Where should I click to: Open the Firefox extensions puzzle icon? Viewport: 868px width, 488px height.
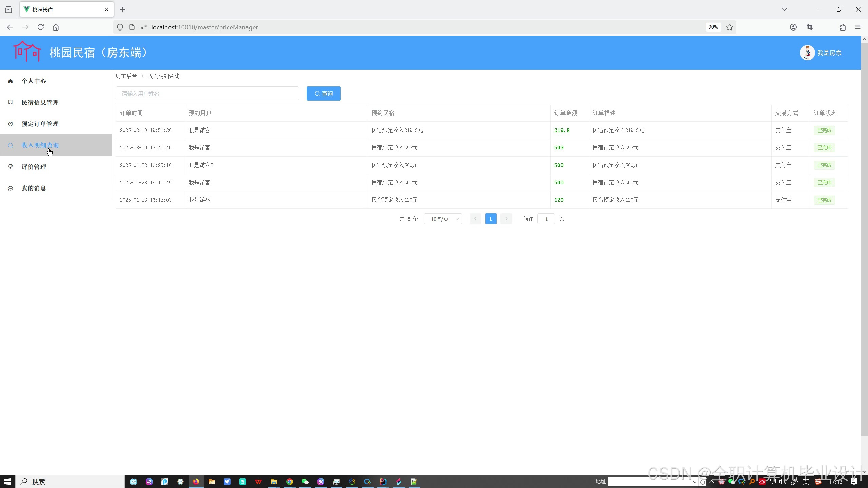coord(843,27)
